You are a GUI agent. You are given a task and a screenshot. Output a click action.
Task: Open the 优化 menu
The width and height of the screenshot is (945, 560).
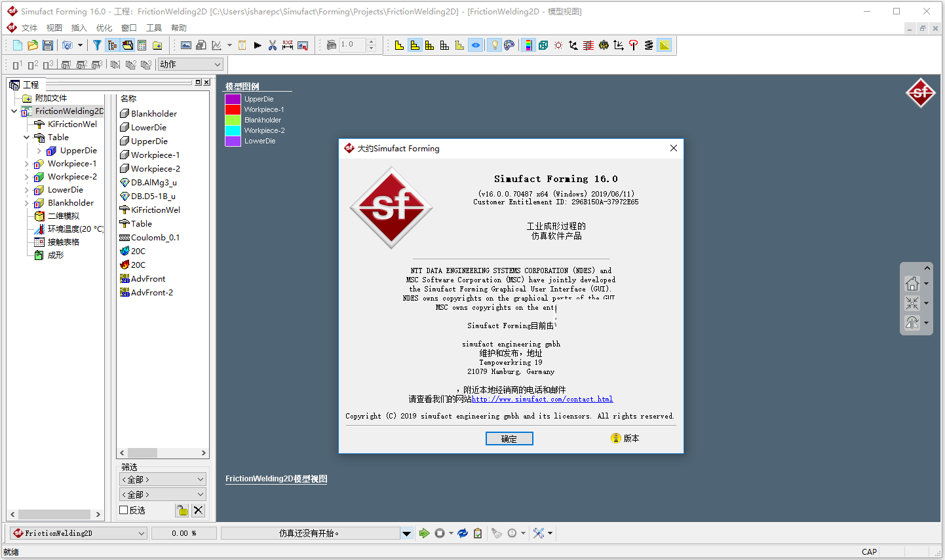tap(104, 28)
